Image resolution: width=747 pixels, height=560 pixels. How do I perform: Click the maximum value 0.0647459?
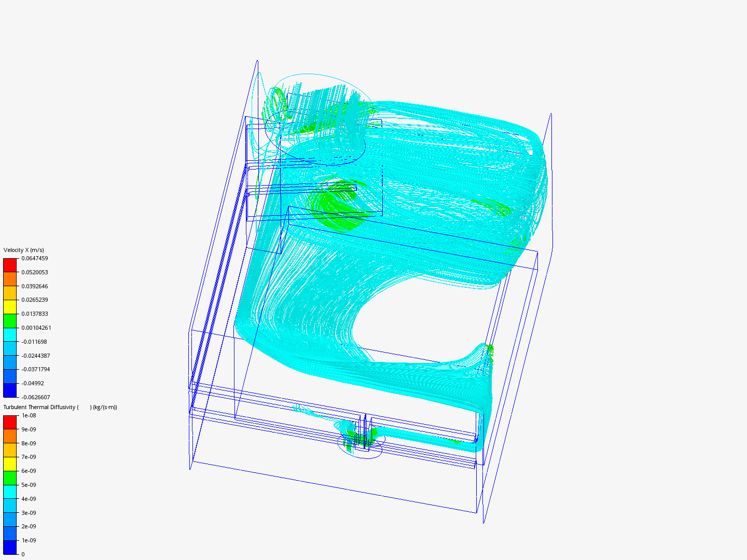pos(35,258)
